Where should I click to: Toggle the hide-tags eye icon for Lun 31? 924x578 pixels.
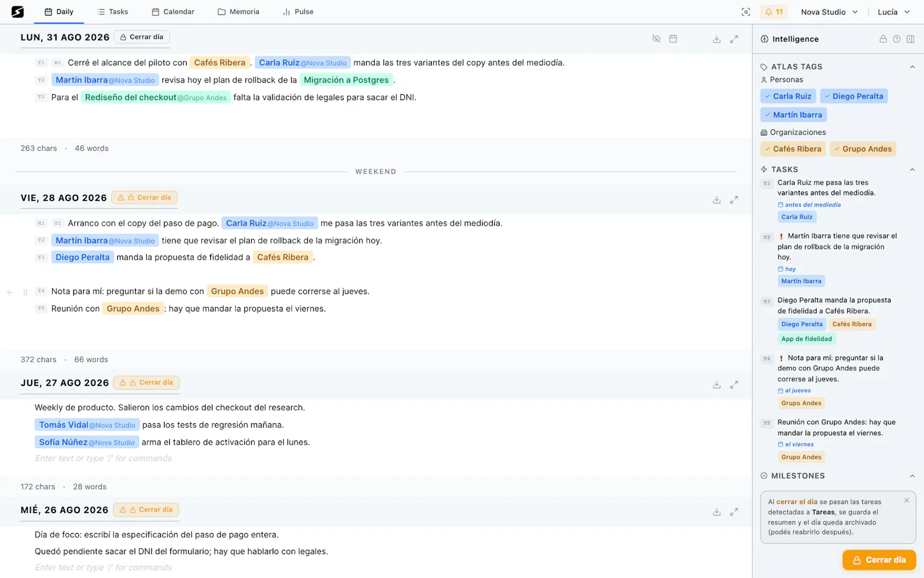[x=656, y=39]
